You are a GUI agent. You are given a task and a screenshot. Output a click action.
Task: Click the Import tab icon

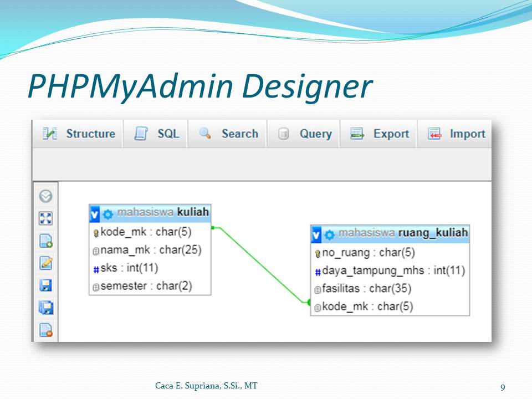(x=434, y=134)
